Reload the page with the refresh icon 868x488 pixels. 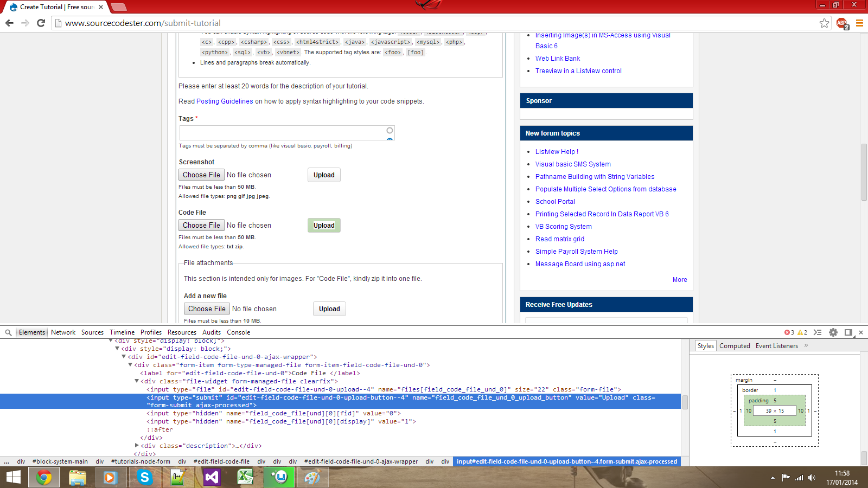pyautogui.click(x=41, y=23)
